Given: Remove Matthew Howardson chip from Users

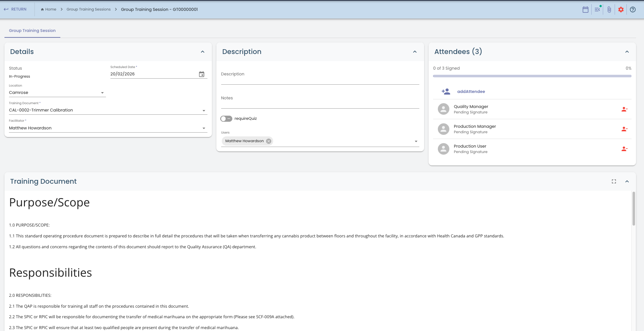Looking at the screenshot, I should click(x=269, y=141).
